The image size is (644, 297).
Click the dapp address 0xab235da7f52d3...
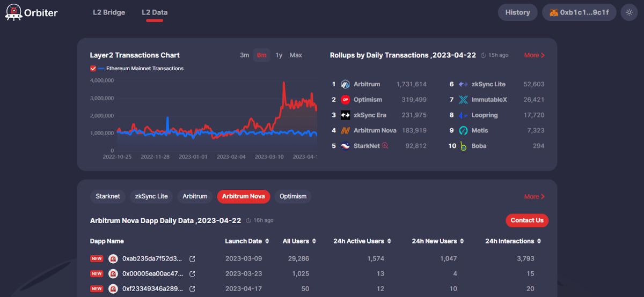tap(152, 258)
